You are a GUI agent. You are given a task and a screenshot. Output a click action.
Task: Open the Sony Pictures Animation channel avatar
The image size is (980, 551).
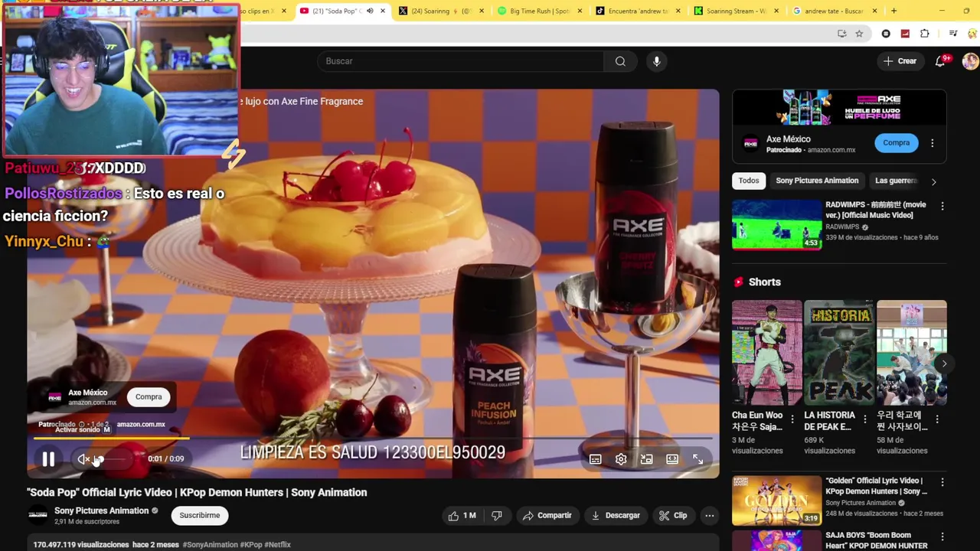click(x=38, y=516)
